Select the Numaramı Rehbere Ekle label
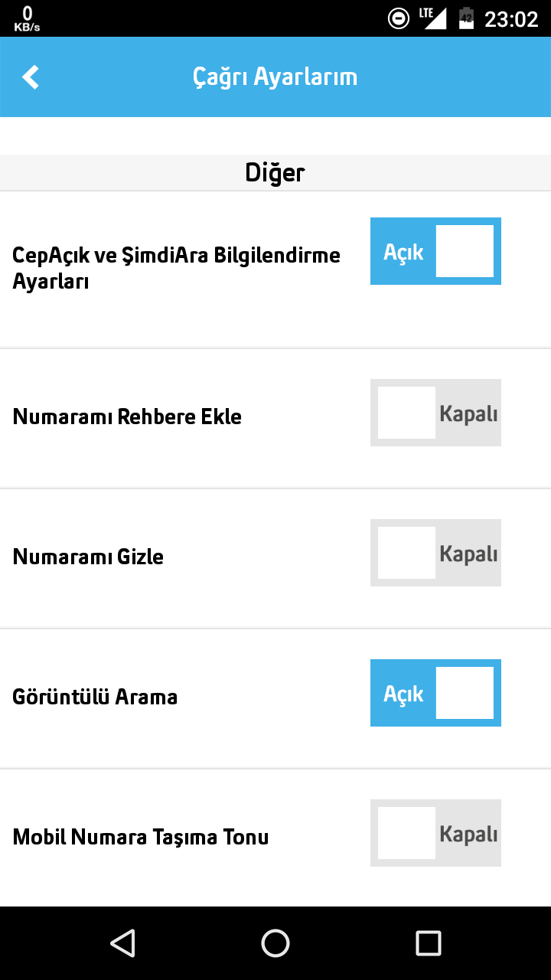This screenshot has width=551, height=980. tap(127, 416)
